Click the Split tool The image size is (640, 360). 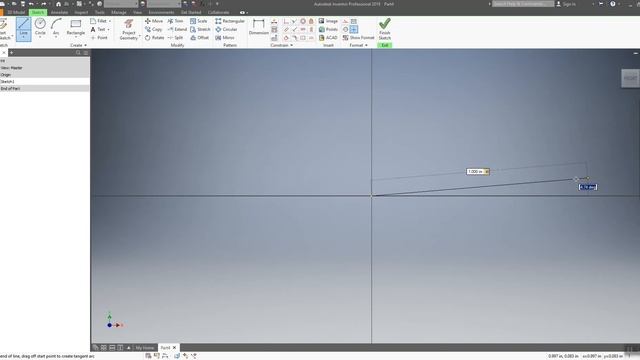coord(176,38)
